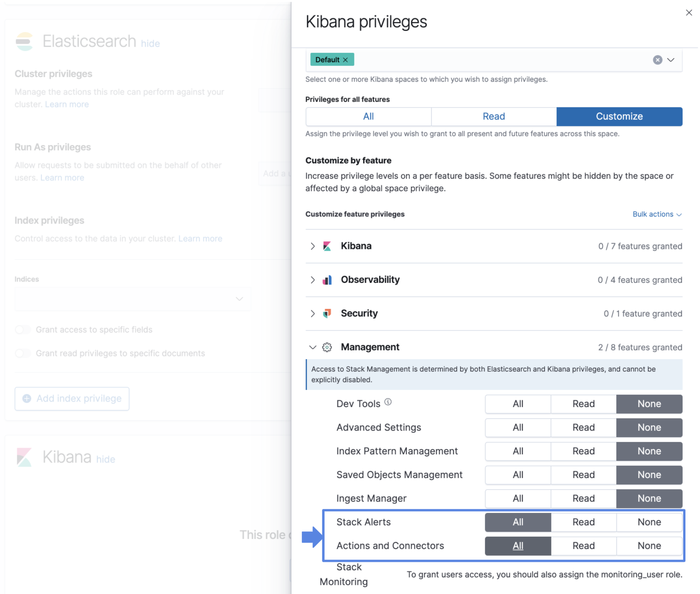The height and width of the screenshot is (594, 700).
Task: Click the Observability bar chart icon
Action: click(x=327, y=280)
